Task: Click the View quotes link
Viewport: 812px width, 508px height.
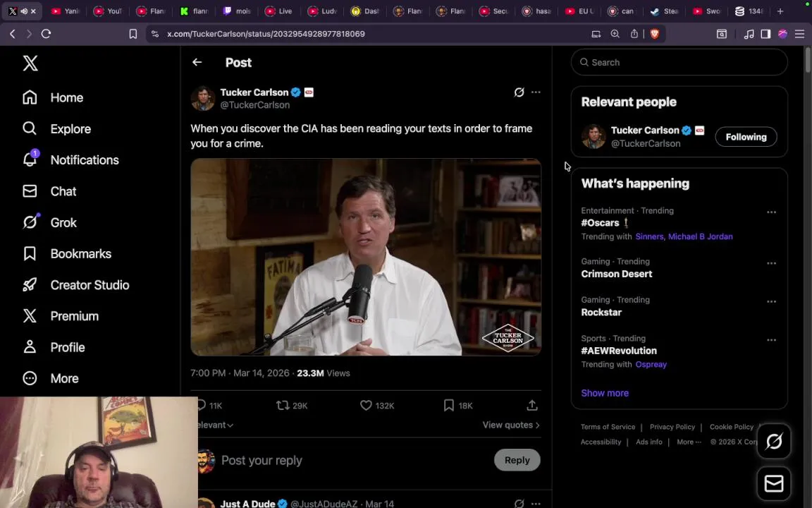Action: point(510,425)
